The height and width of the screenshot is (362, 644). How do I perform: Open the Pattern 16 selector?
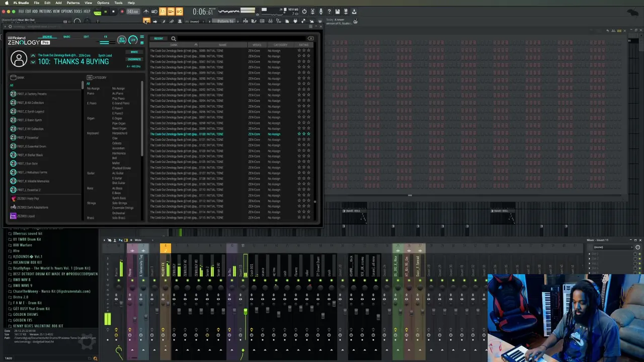[x=225, y=21]
